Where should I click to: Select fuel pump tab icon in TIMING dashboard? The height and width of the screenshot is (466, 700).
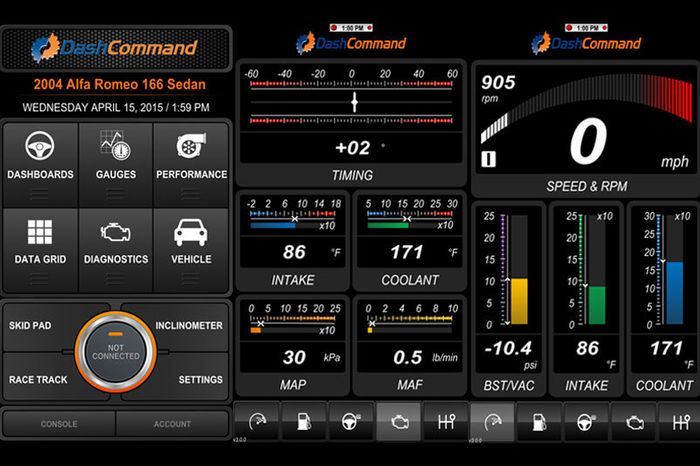[304, 421]
